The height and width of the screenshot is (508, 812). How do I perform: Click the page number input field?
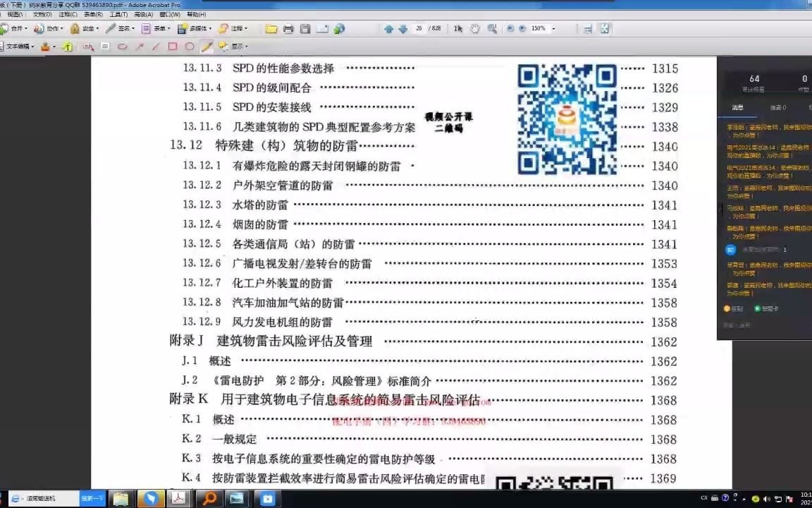(419, 29)
